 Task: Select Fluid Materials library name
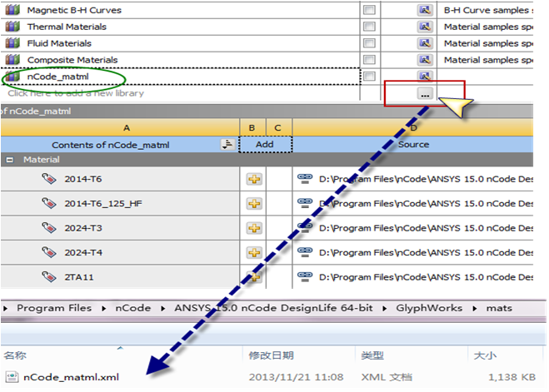[x=59, y=43]
